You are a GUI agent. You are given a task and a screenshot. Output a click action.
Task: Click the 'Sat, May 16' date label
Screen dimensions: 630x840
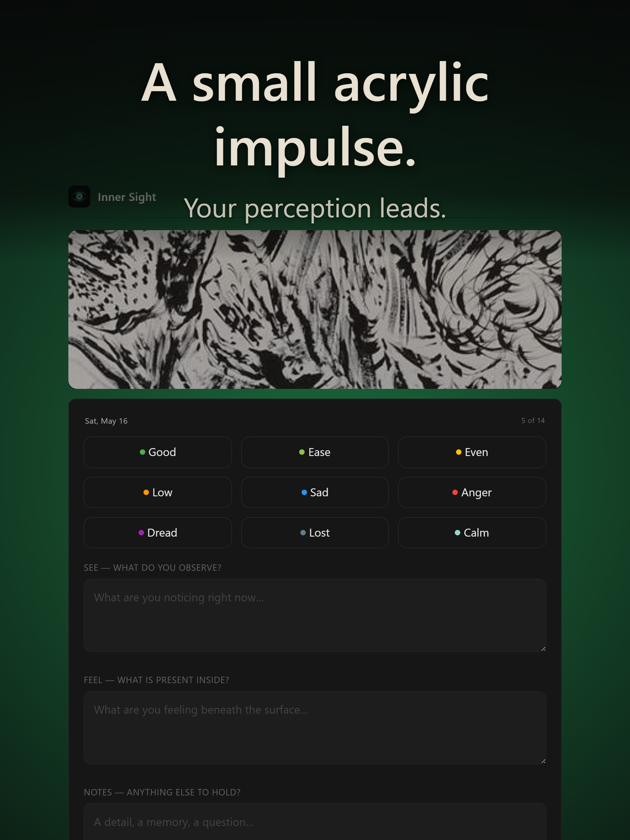(106, 421)
